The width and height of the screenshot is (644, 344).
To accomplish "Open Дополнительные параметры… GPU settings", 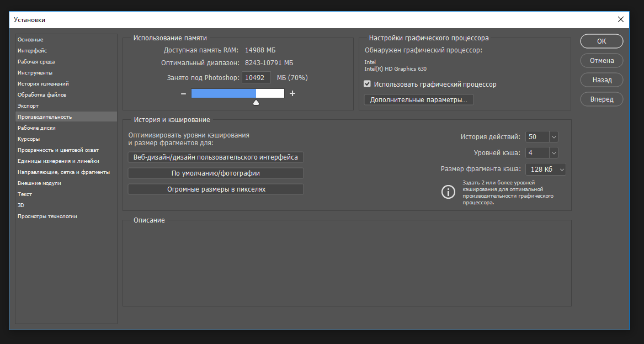I will coord(418,100).
